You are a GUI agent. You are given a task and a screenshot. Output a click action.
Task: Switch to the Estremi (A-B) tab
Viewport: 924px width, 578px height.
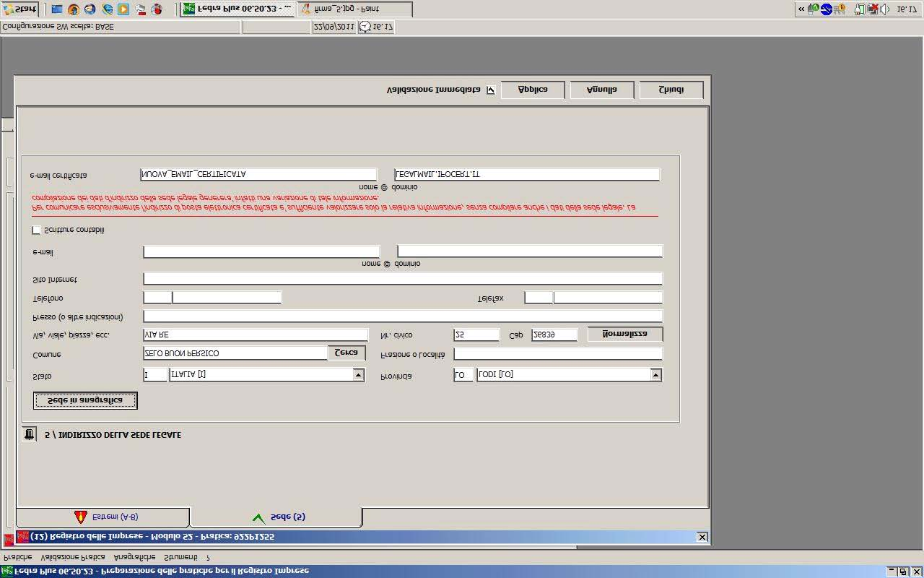pos(103,517)
